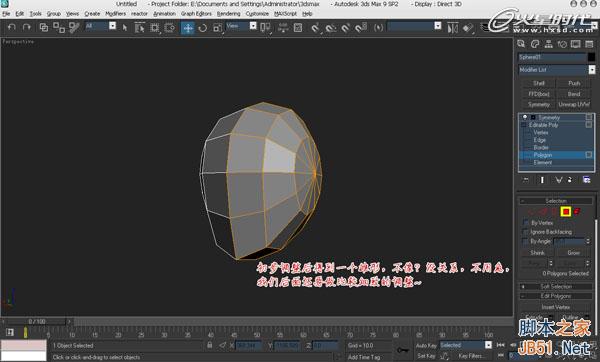Click the Align tool icon
The image size is (600, 362).
point(468,28)
